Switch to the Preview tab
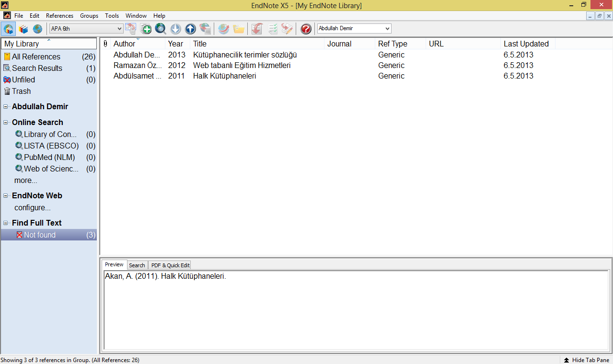 click(x=114, y=264)
